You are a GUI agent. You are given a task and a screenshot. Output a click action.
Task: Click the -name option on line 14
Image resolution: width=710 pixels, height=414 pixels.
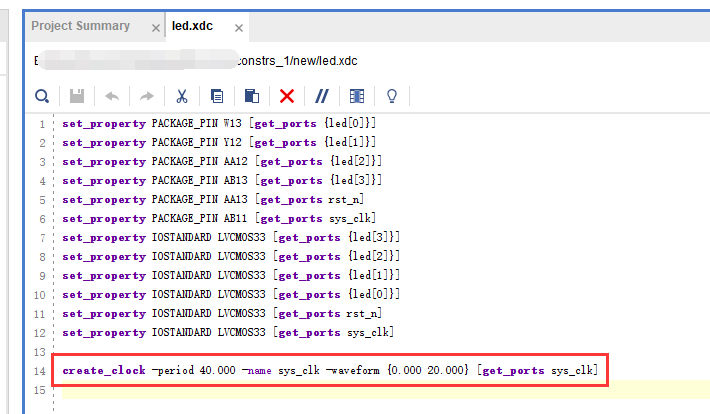tap(257, 371)
